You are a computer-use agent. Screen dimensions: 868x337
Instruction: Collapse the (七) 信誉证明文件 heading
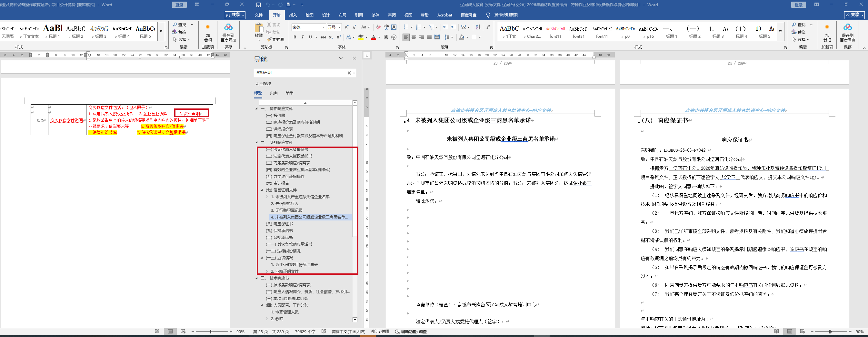[262, 190]
